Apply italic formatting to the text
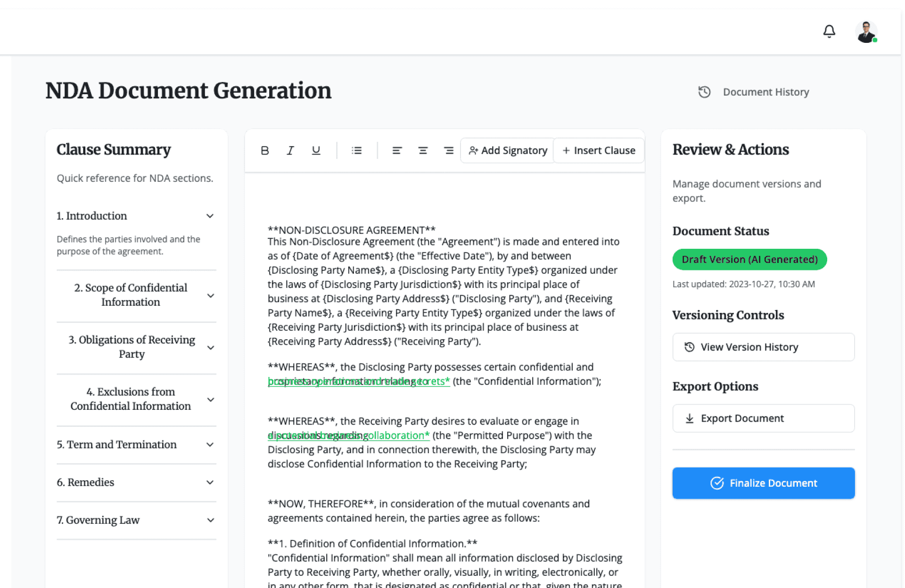905x588 pixels. (x=290, y=150)
